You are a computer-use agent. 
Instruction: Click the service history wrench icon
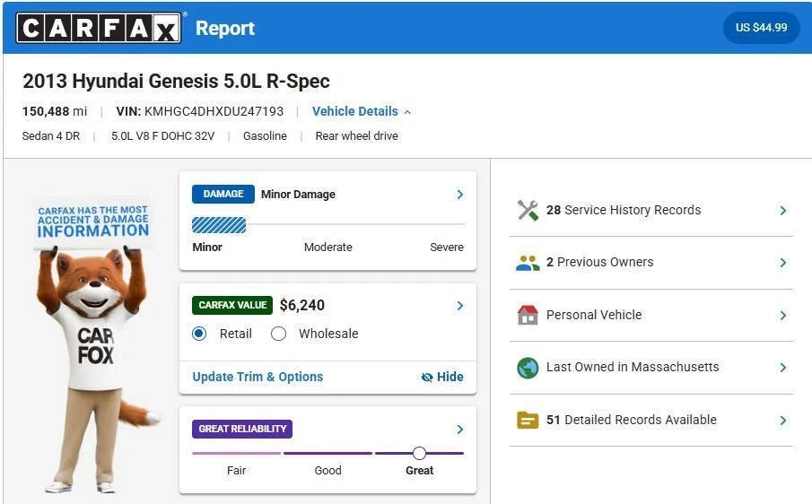tap(528, 210)
